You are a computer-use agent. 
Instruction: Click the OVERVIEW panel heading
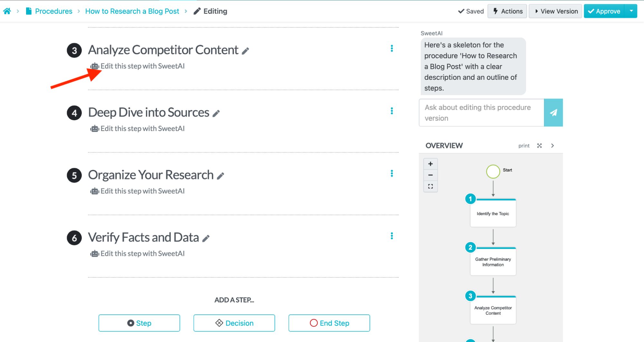click(444, 146)
